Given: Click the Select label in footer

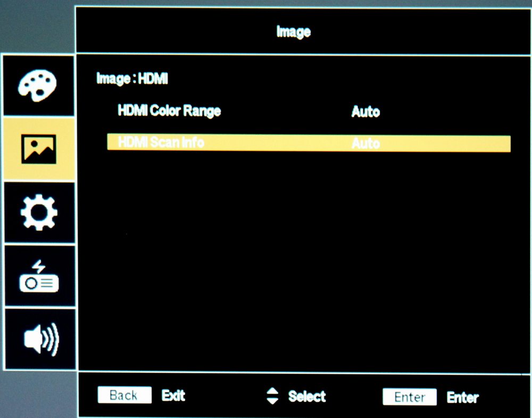Looking at the screenshot, I should pyautogui.click(x=307, y=396).
